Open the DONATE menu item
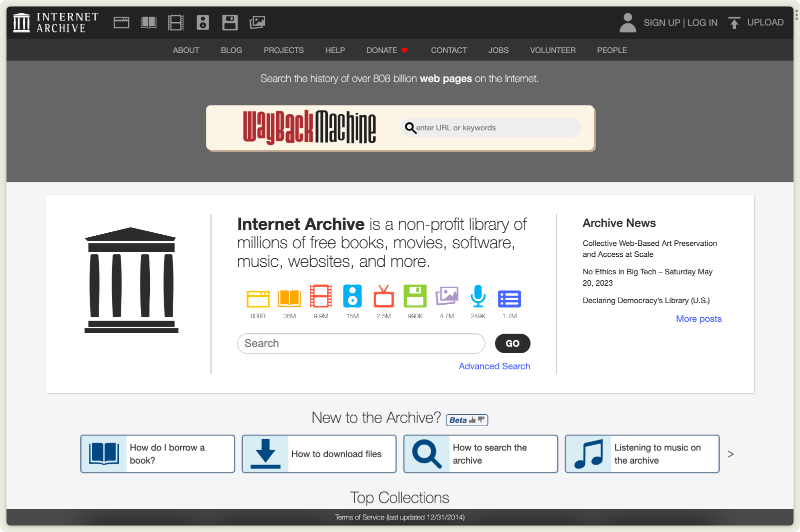Viewport: 800px width, 532px height. point(381,50)
